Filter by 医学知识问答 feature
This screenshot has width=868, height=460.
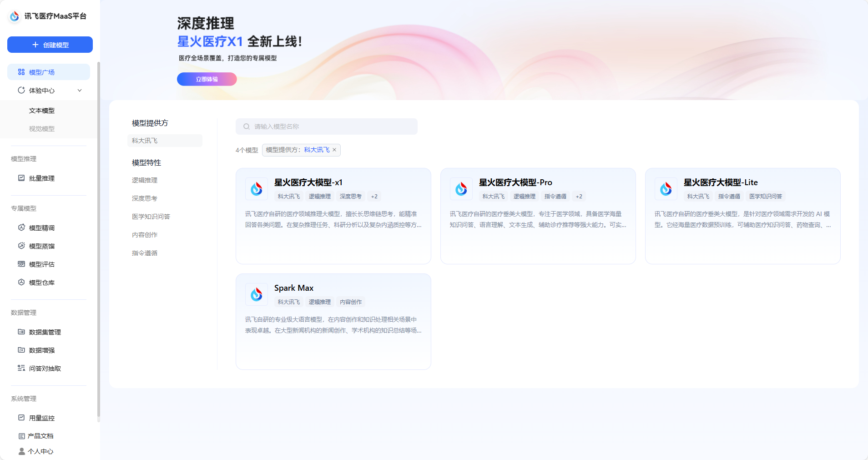pyautogui.click(x=151, y=217)
